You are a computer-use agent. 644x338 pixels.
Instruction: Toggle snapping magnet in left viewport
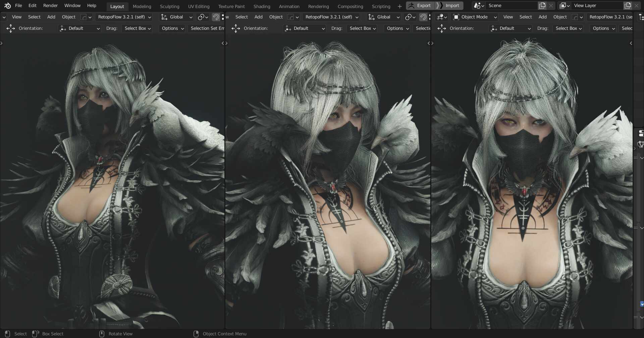pyautogui.click(x=216, y=17)
